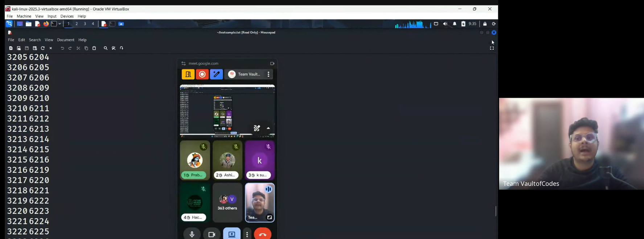Image resolution: width=644 pixels, height=239 pixels.
Task: Create a new document in Mousepad toolbar
Action: tap(11, 48)
